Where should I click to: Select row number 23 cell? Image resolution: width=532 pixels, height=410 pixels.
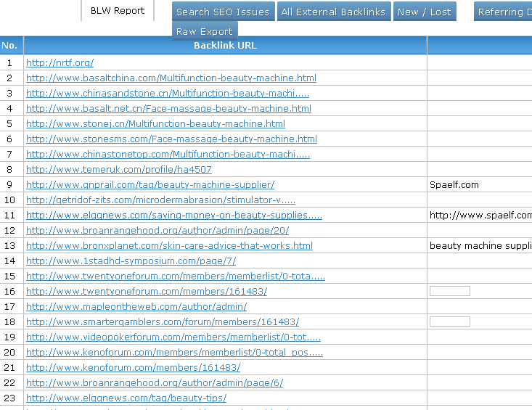coord(9,398)
